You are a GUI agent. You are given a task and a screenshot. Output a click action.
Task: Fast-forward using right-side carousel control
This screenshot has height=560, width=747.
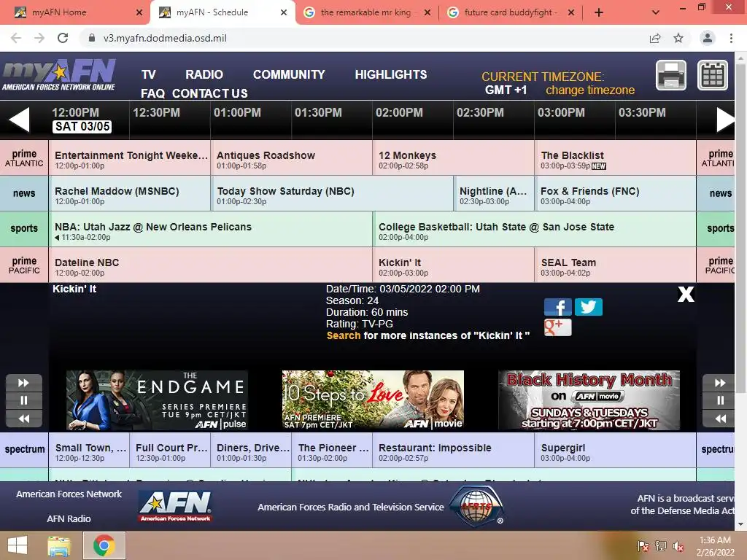point(720,383)
